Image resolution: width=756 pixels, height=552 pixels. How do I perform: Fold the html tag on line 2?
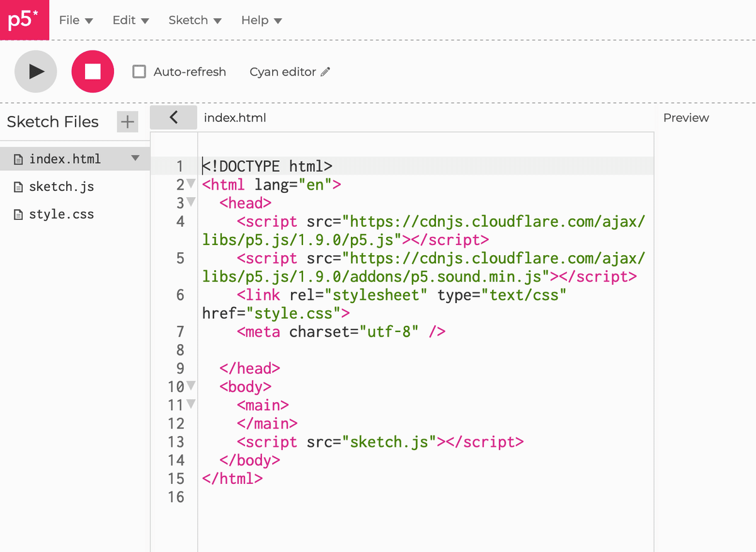tap(192, 185)
